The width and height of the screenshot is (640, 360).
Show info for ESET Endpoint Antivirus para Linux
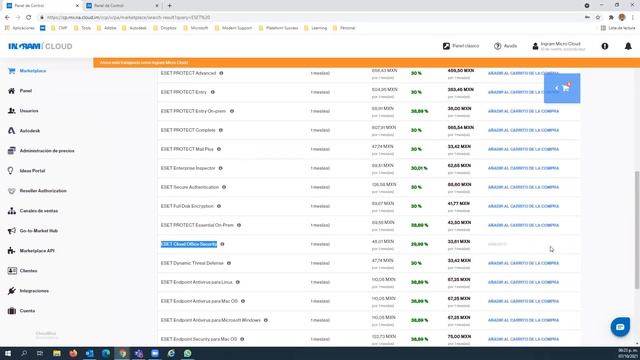tap(238, 282)
